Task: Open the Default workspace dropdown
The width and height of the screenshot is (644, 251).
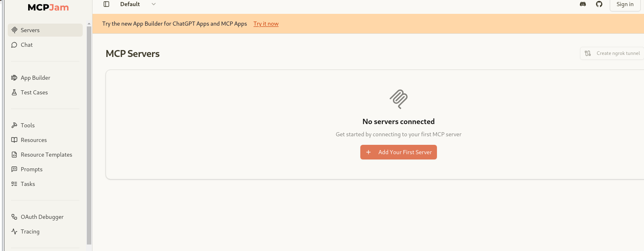Action: 138,4
